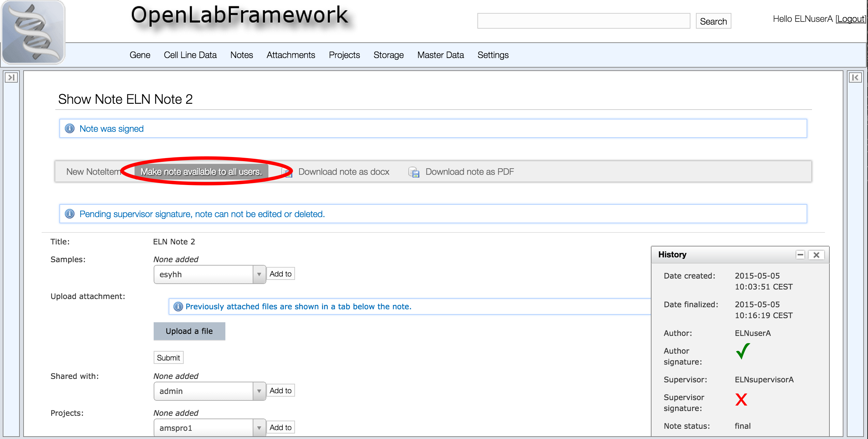Viewport: 868px width, 439px height.
Task: Open the Notes menu
Action: 241,55
